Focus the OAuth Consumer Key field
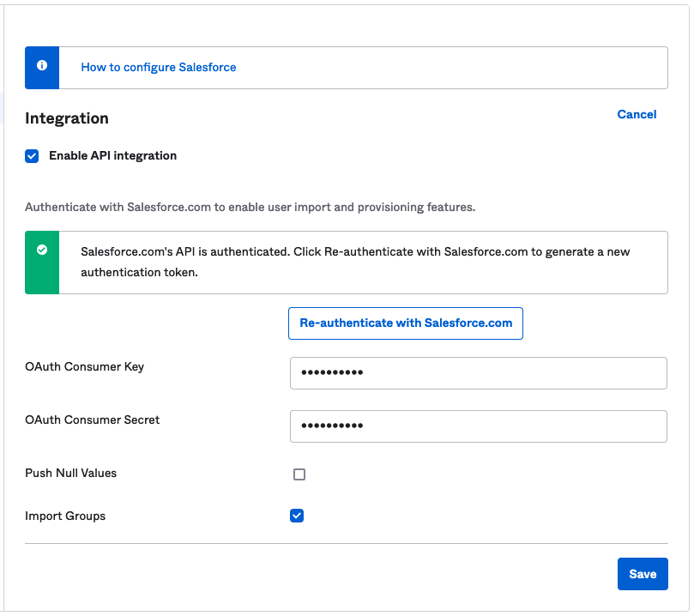The image size is (694, 616). coord(478,373)
